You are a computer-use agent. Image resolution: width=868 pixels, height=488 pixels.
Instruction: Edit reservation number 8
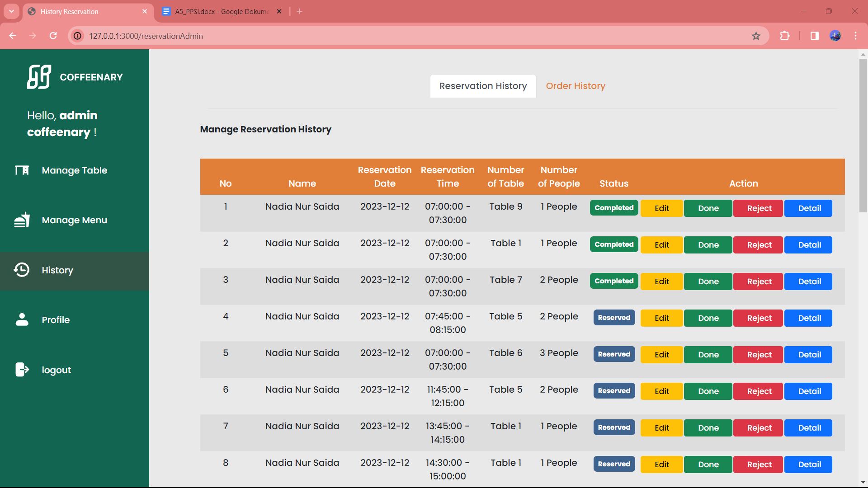tap(661, 465)
